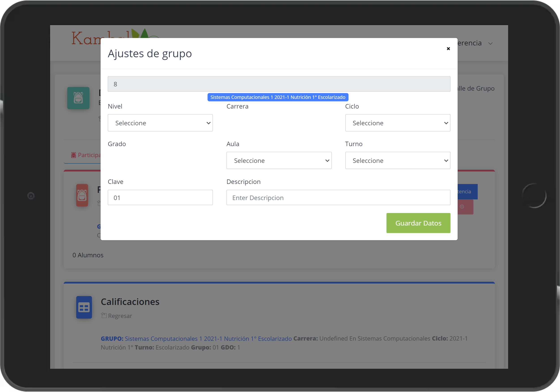This screenshot has height=392, width=560.
Task: Click the Regresar folder icon
Action: point(104,315)
